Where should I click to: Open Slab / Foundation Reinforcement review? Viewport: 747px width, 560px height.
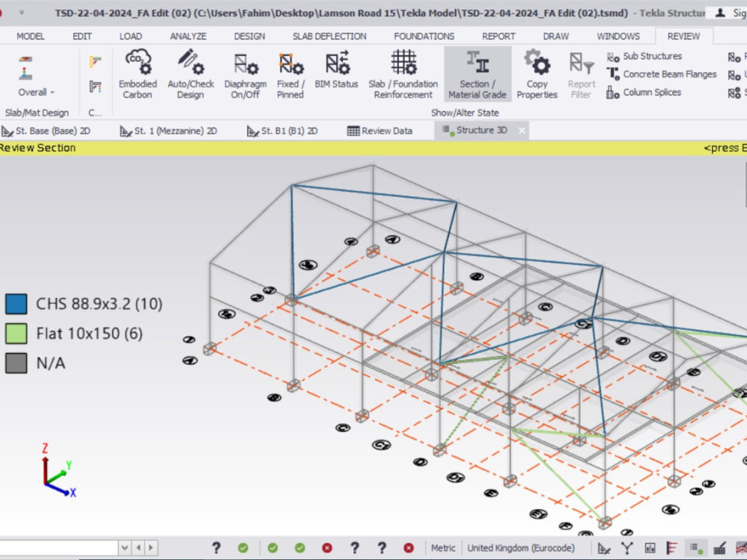[403, 74]
